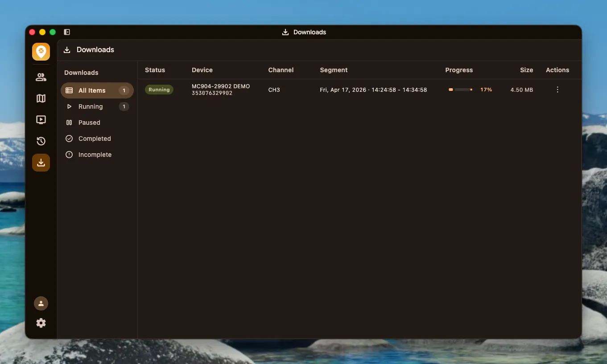Open the three-dot actions menu for MC904-29902
This screenshot has width=607, height=364.
coord(557,90)
